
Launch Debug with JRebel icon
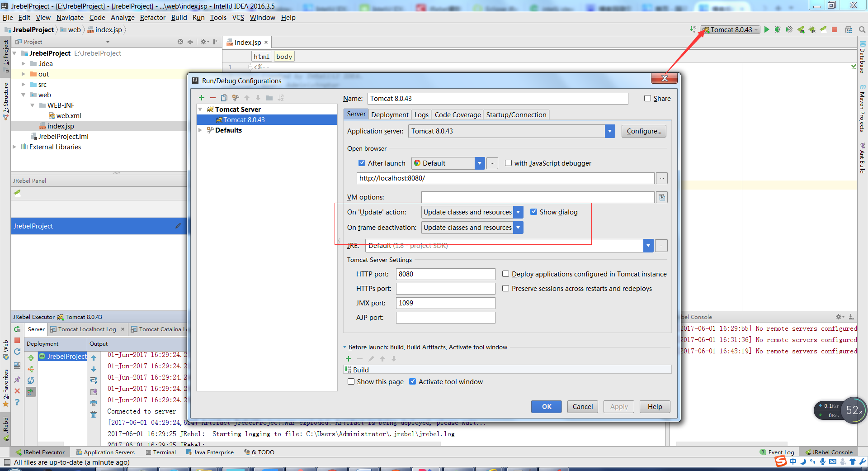click(x=812, y=29)
